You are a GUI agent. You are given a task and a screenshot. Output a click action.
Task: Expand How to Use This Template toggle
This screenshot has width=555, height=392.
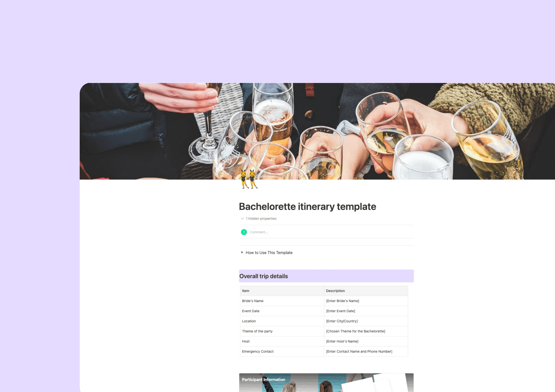click(242, 252)
